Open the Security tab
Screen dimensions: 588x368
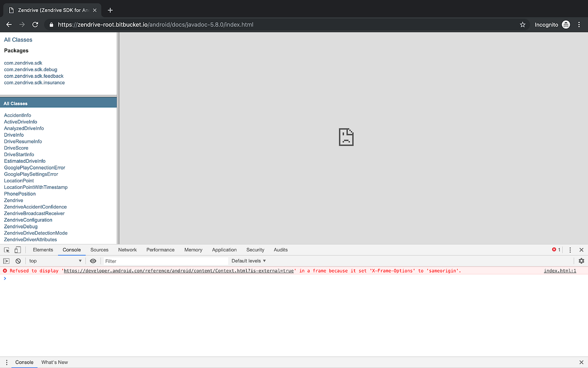click(x=255, y=250)
